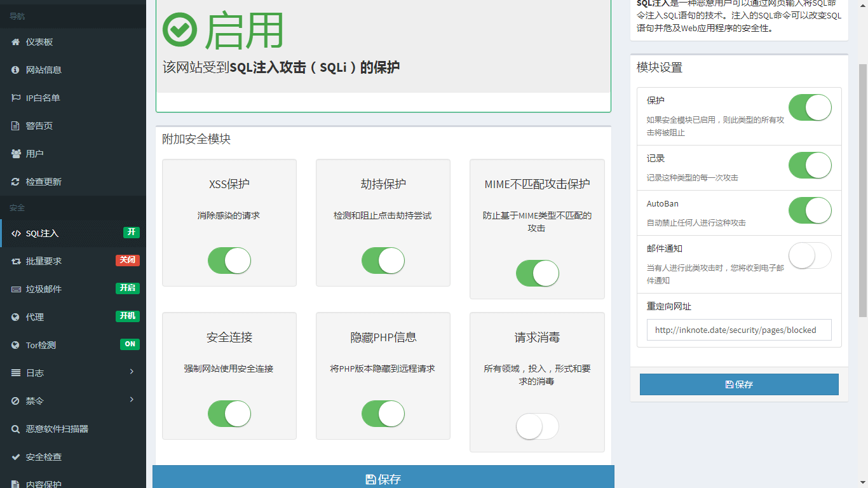Open the 警告页 menu item
Viewport: 868px width, 488px height.
pyautogui.click(x=73, y=126)
